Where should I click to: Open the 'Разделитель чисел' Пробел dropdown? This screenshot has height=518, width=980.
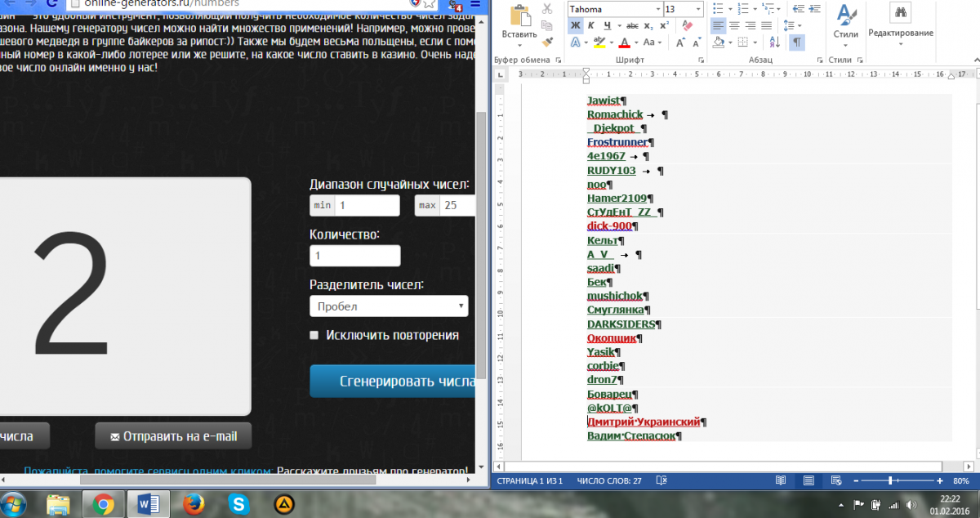point(389,306)
